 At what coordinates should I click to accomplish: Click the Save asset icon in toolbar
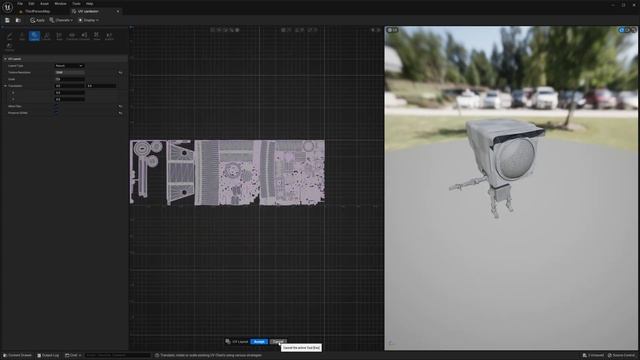(x=7, y=20)
